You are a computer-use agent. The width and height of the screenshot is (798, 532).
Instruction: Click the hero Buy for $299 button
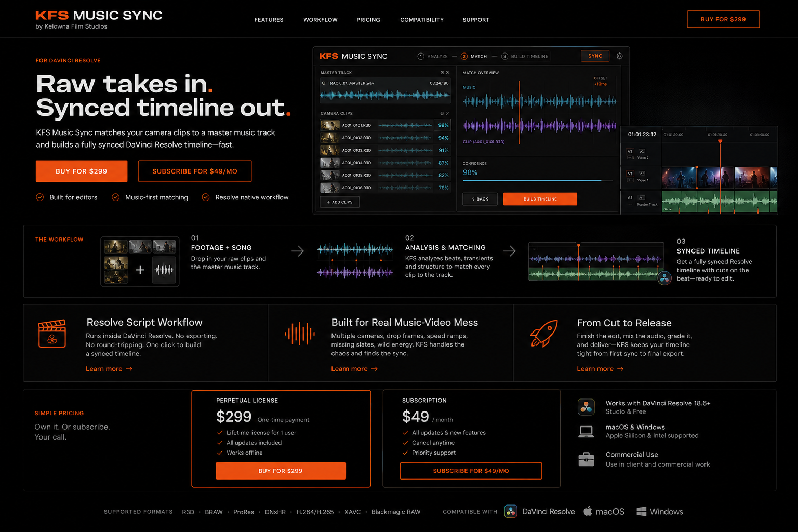click(x=82, y=171)
